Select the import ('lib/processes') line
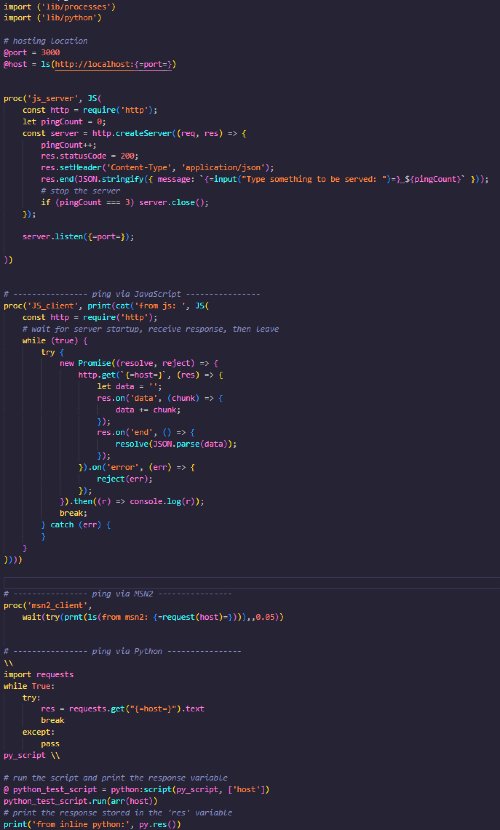500x830 pixels. tap(60, 7)
